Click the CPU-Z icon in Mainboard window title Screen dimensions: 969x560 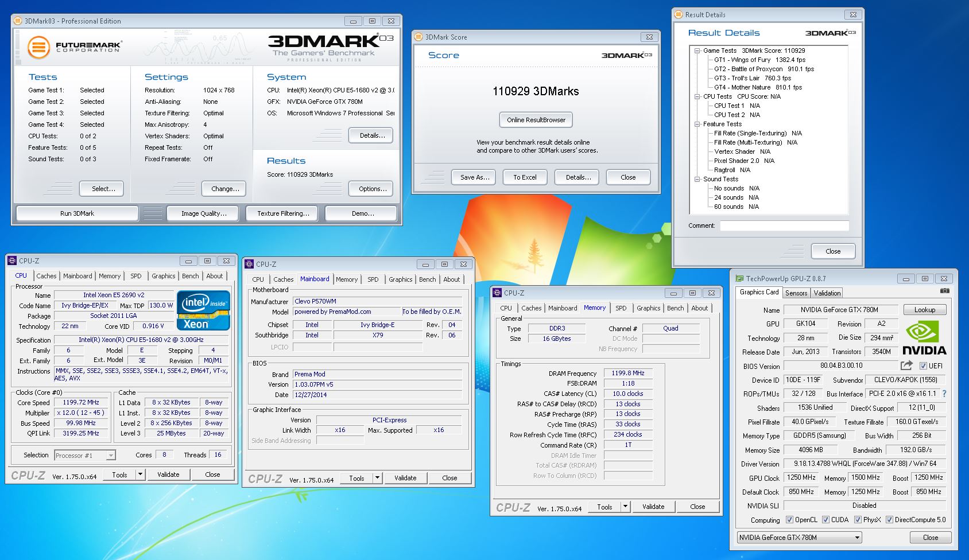point(249,264)
